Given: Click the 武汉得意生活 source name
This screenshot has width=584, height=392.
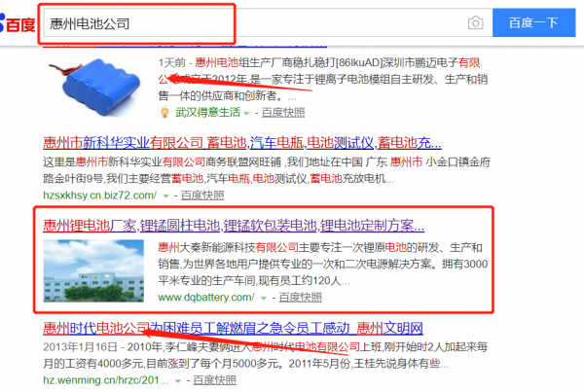Looking at the screenshot, I should click(x=208, y=112).
